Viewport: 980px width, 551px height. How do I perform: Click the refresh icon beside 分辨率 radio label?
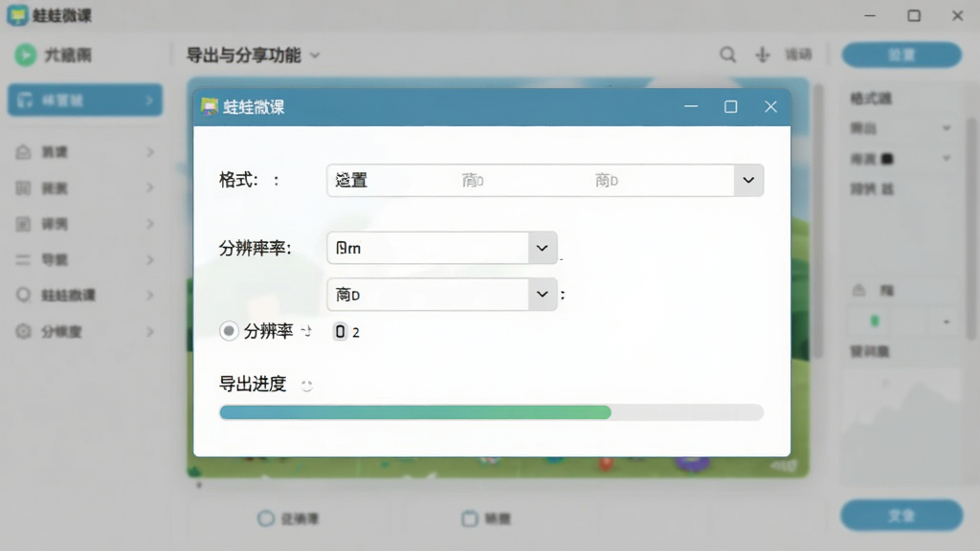click(306, 331)
